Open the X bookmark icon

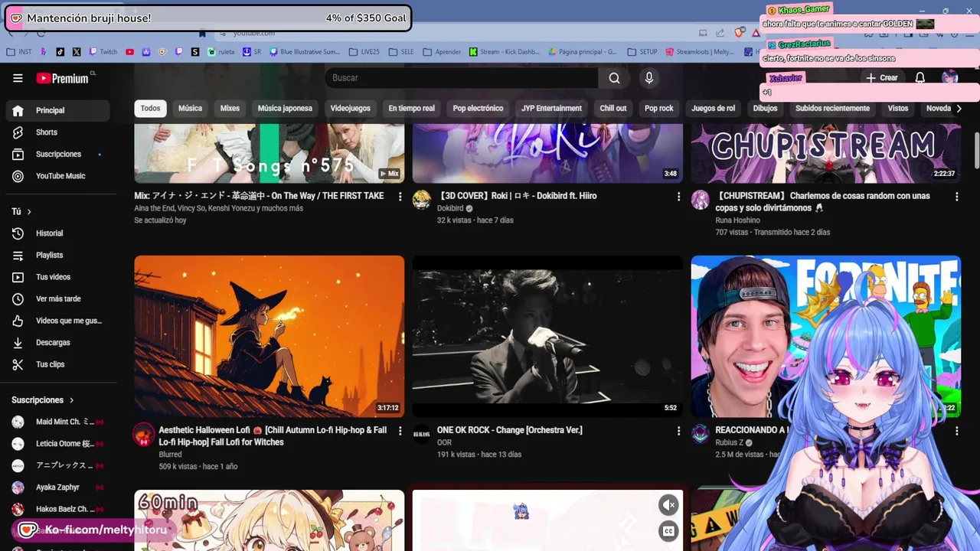tap(77, 52)
